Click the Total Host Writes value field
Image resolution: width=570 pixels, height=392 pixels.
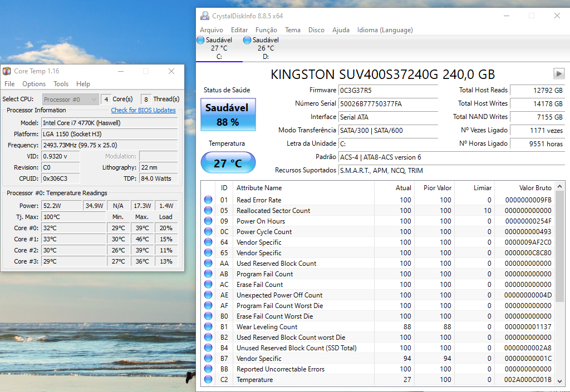click(x=537, y=104)
